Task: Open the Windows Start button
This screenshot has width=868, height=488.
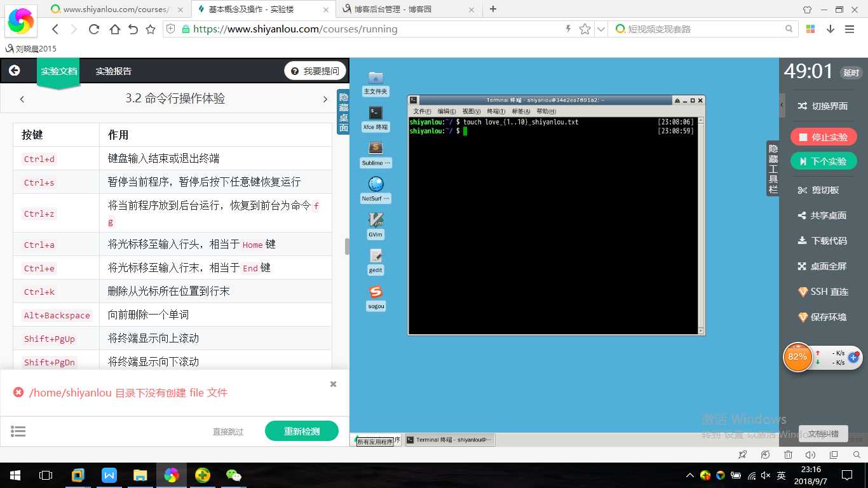Action: tap(15, 475)
